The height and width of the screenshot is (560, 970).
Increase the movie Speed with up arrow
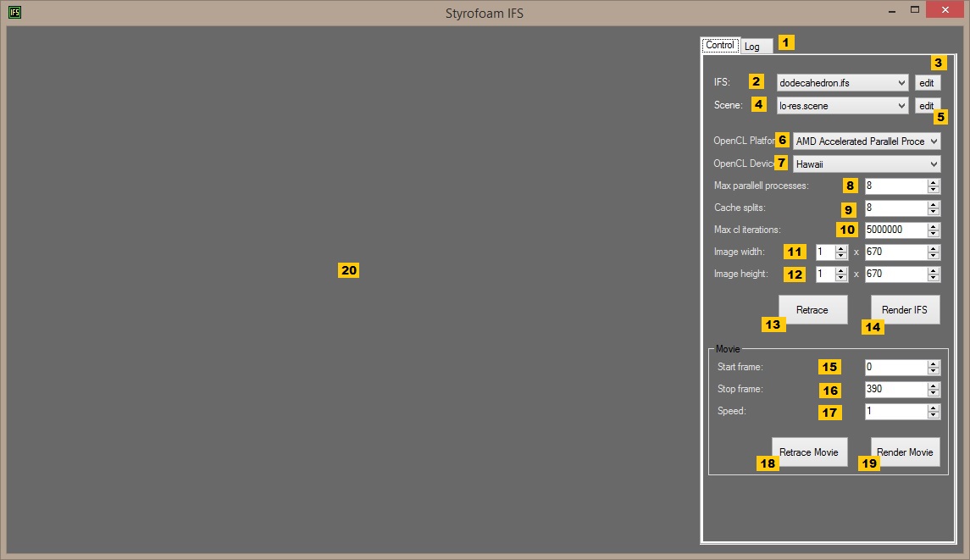tap(934, 408)
